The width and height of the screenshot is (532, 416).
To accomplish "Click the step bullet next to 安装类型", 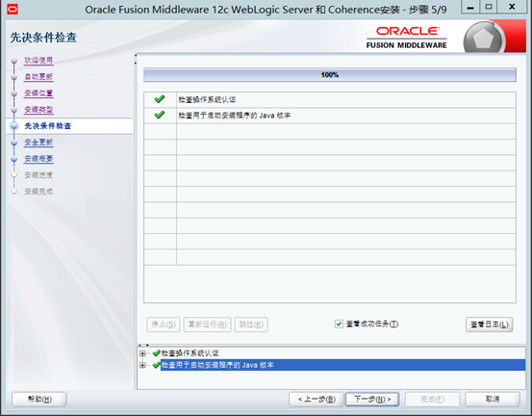I will coord(13,110).
